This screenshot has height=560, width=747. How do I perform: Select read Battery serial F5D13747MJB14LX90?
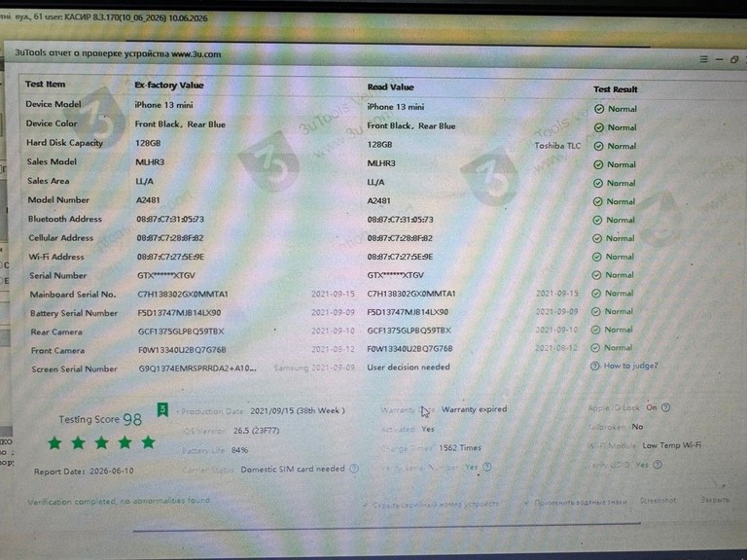(408, 312)
